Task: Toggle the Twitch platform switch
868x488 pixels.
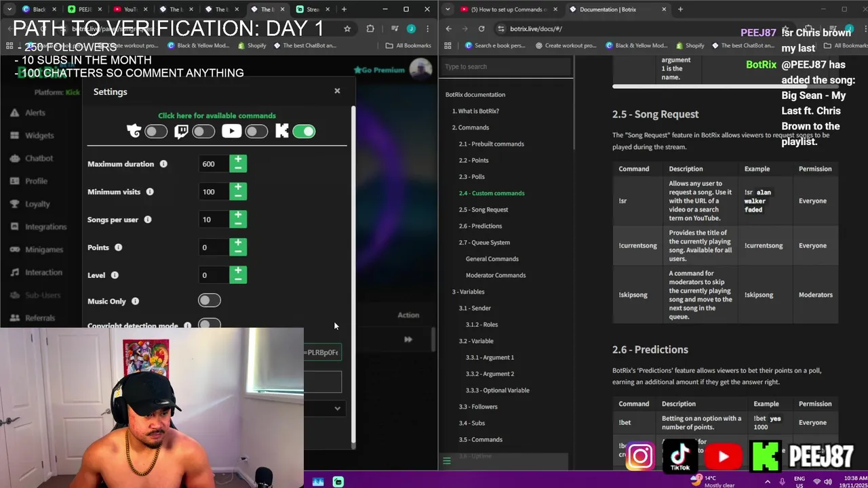Action: (203, 131)
